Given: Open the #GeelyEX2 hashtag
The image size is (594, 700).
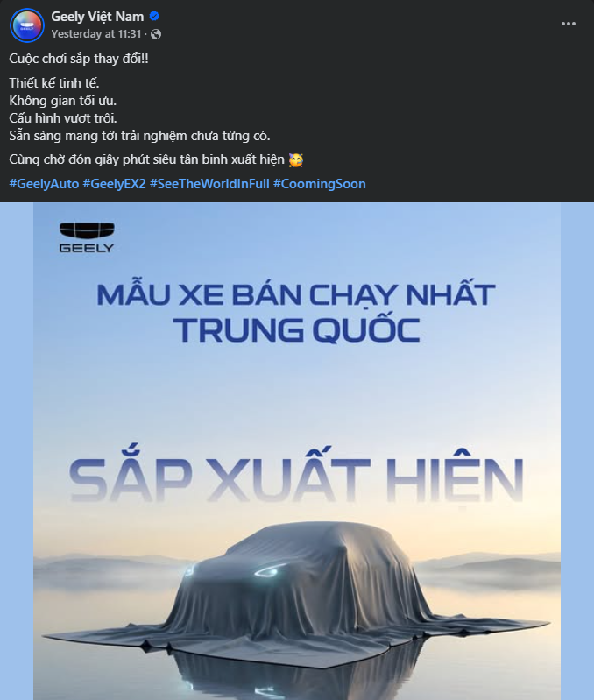Looking at the screenshot, I should click(114, 184).
